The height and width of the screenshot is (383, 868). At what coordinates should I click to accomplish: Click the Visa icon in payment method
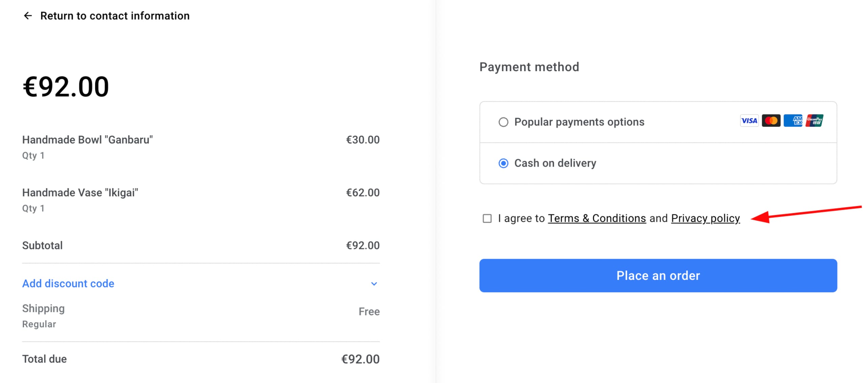(749, 121)
